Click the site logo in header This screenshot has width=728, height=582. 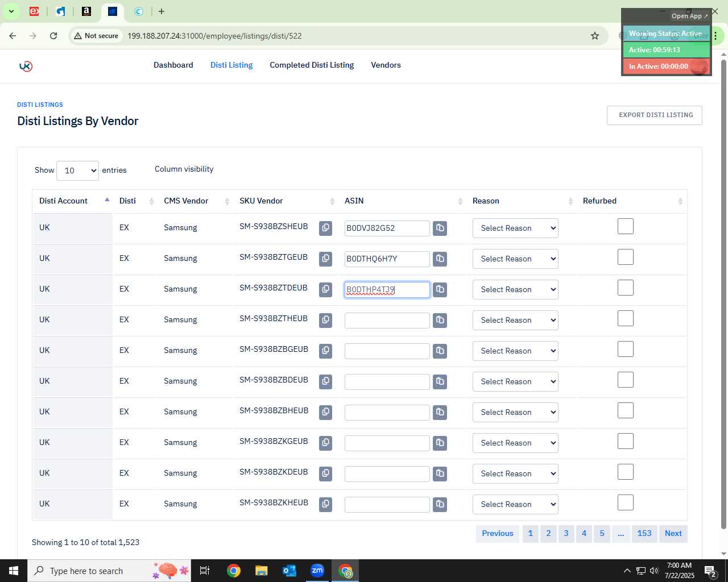26,66
